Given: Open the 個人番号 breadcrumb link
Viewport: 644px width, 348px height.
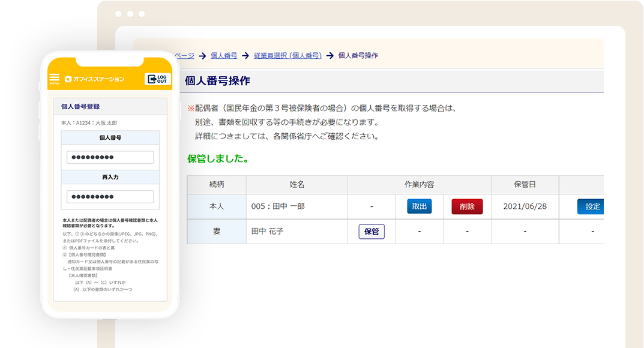Looking at the screenshot, I should pos(224,55).
